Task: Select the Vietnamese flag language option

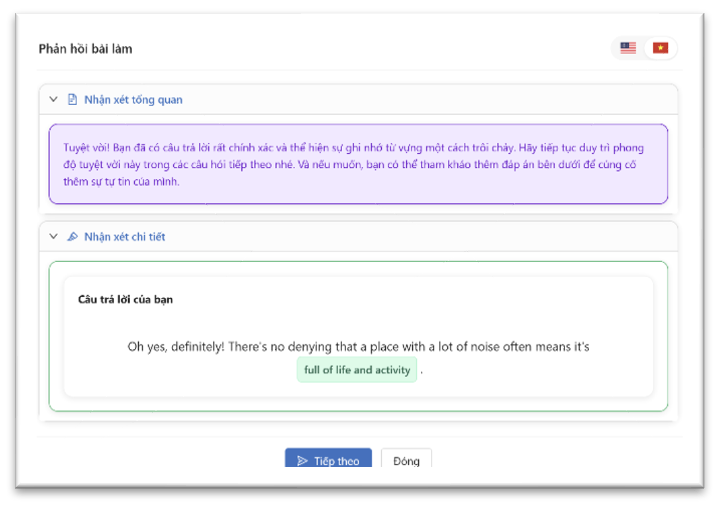Action: pyautogui.click(x=660, y=48)
